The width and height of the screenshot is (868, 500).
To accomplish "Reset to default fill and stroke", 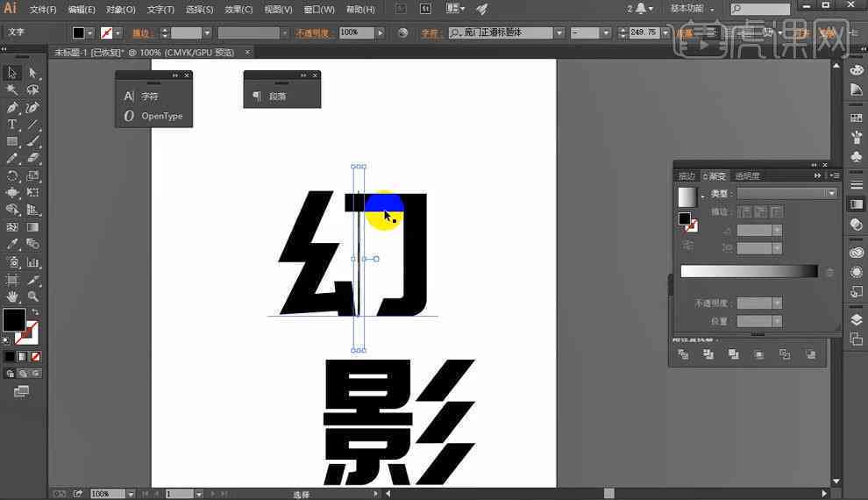I will pos(6,340).
